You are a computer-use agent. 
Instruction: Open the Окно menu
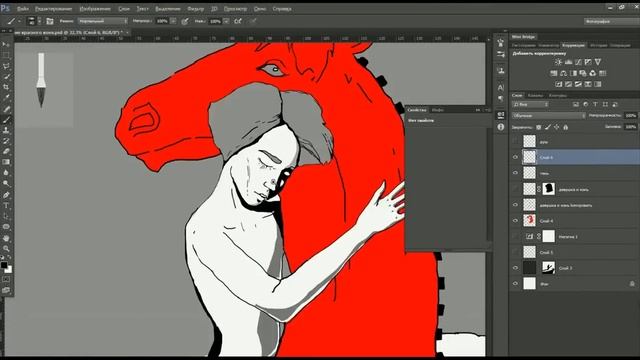(260, 9)
